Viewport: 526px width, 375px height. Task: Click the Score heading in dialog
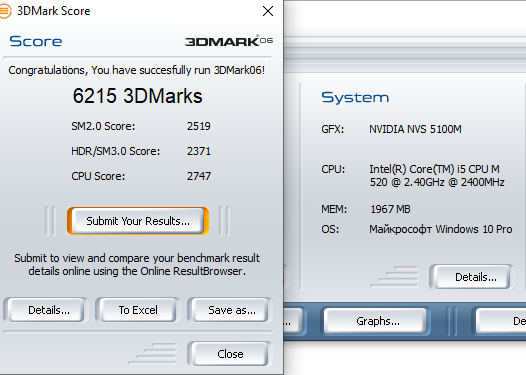(x=36, y=41)
